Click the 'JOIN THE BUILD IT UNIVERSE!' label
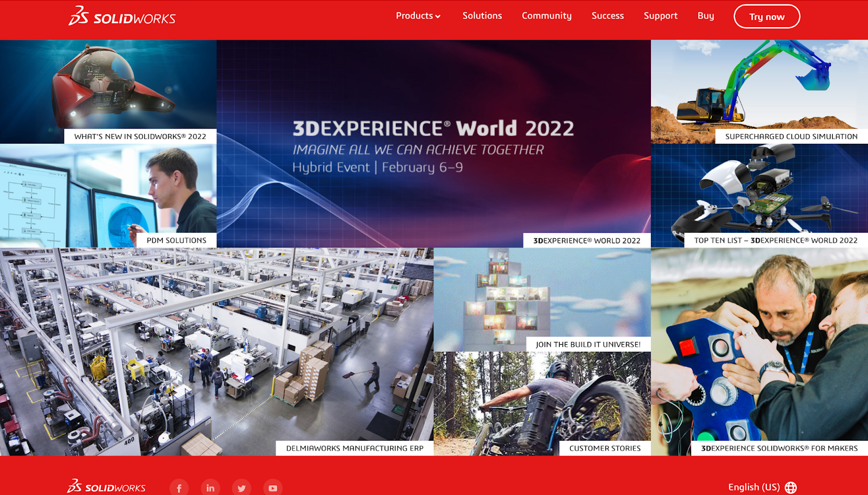Viewport: 868px width, 495px height. [x=589, y=344]
